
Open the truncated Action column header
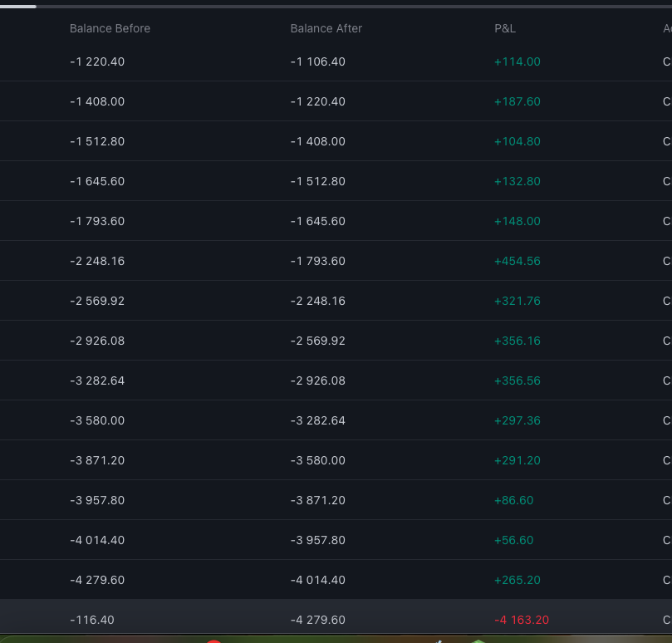667,28
